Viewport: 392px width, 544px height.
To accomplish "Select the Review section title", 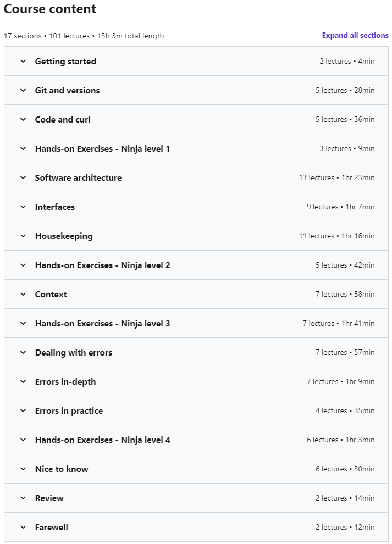I will 49,498.
